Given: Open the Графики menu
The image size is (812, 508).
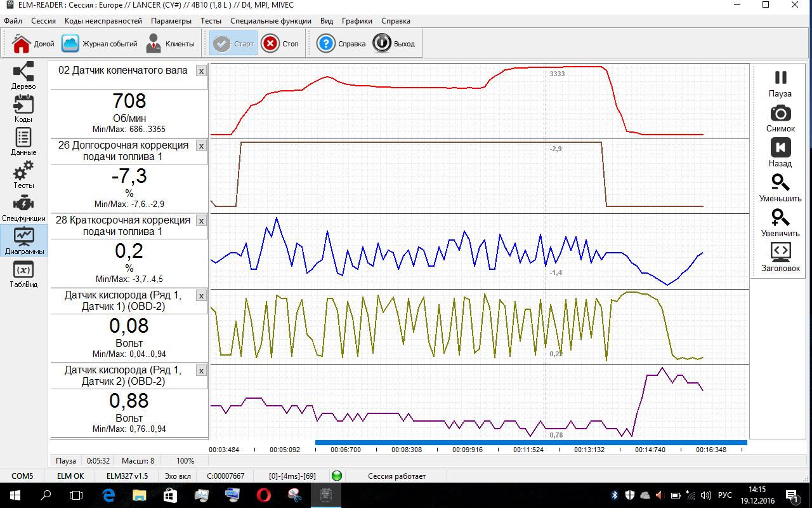Looking at the screenshot, I should click(357, 21).
